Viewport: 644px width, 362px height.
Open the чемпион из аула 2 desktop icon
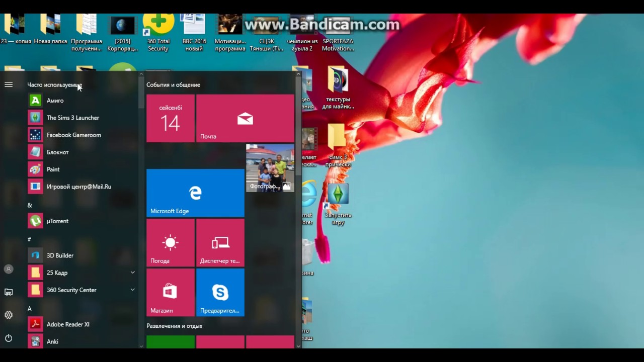(x=302, y=33)
